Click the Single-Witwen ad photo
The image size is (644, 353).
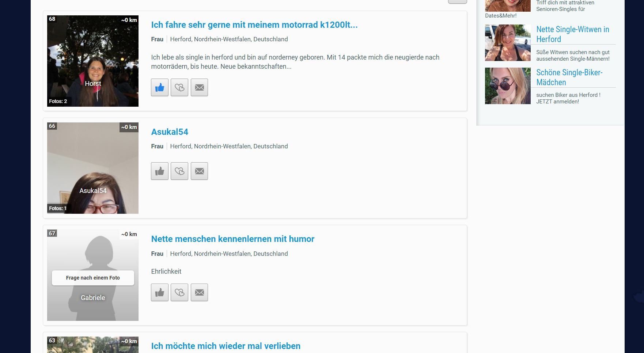pos(508,43)
